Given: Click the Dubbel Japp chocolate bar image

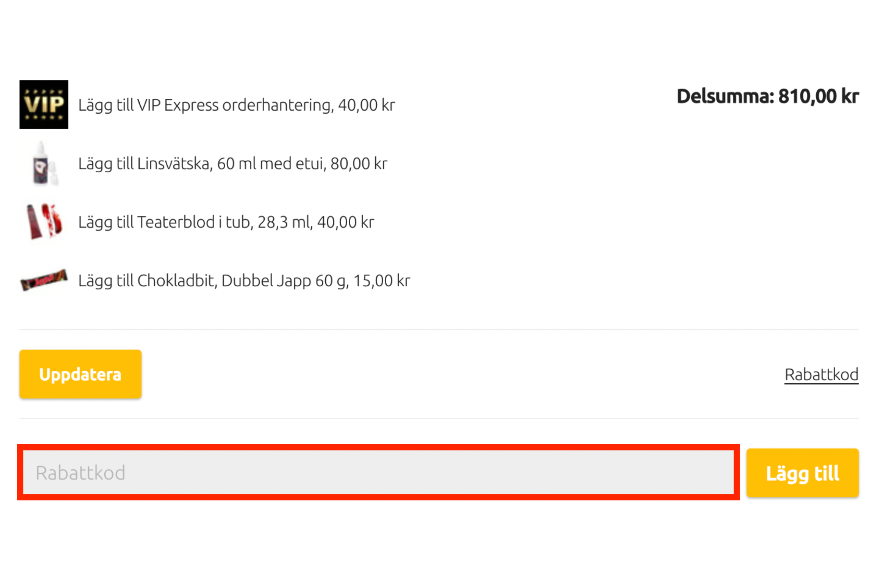Looking at the screenshot, I should (x=44, y=280).
